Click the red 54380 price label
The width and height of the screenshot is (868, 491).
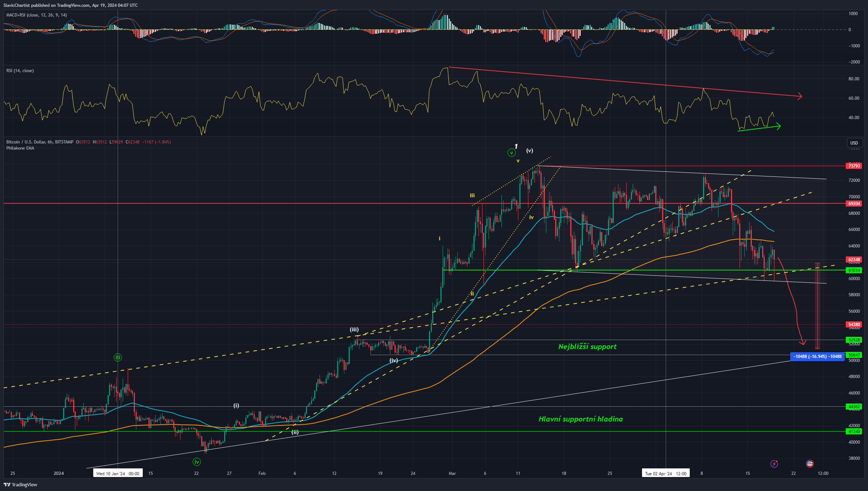pos(854,324)
